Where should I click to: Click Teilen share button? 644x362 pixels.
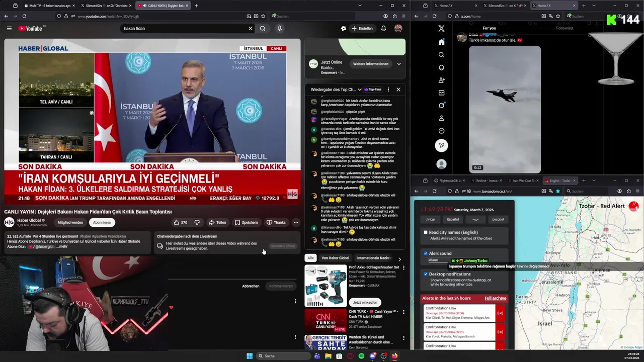tap(217, 222)
